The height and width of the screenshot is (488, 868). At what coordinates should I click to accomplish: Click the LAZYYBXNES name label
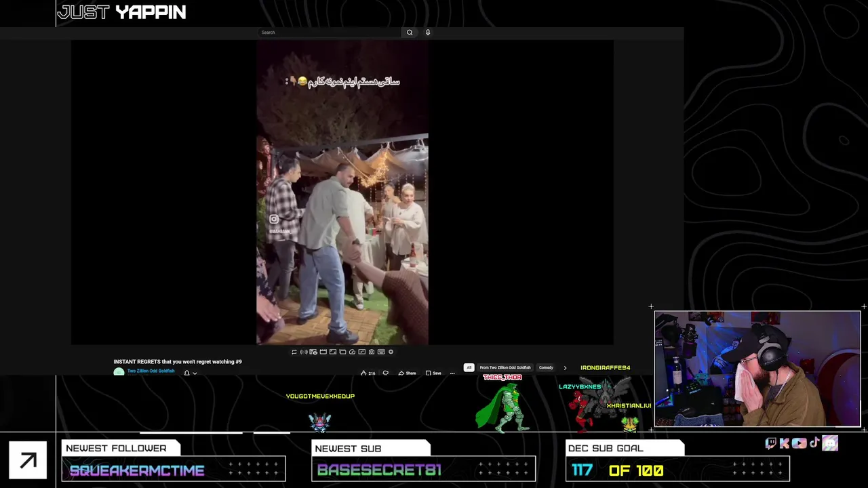(x=580, y=387)
